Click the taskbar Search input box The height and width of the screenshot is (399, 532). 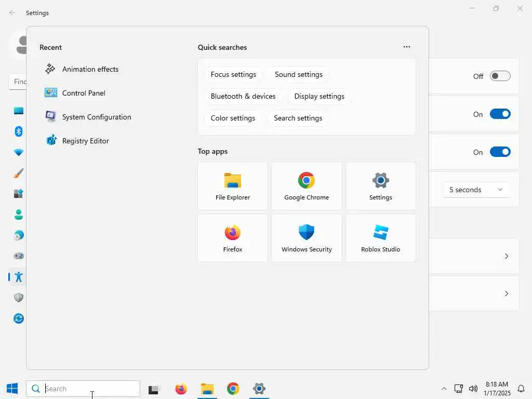point(83,389)
